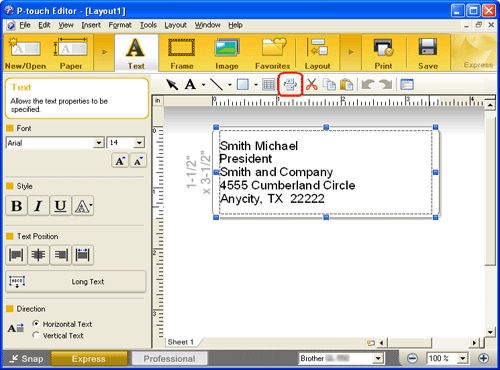The height and width of the screenshot is (370, 500).
Task: Open the Brother printer dropdown
Action: [x=378, y=359]
